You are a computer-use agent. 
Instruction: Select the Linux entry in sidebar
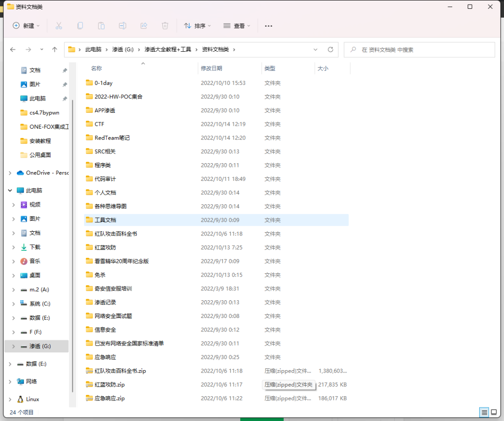pyautogui.click(x=28, y=399)
